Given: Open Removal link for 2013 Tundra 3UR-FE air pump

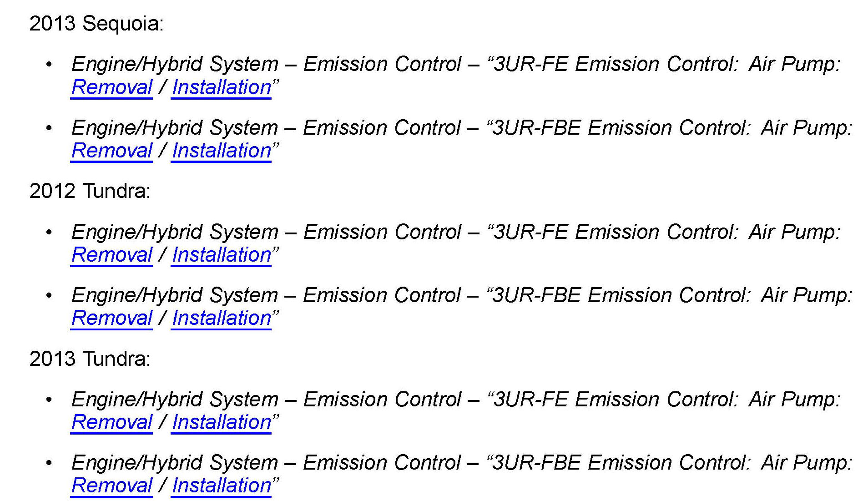Looking at the screenshot, I should [112, 422].
